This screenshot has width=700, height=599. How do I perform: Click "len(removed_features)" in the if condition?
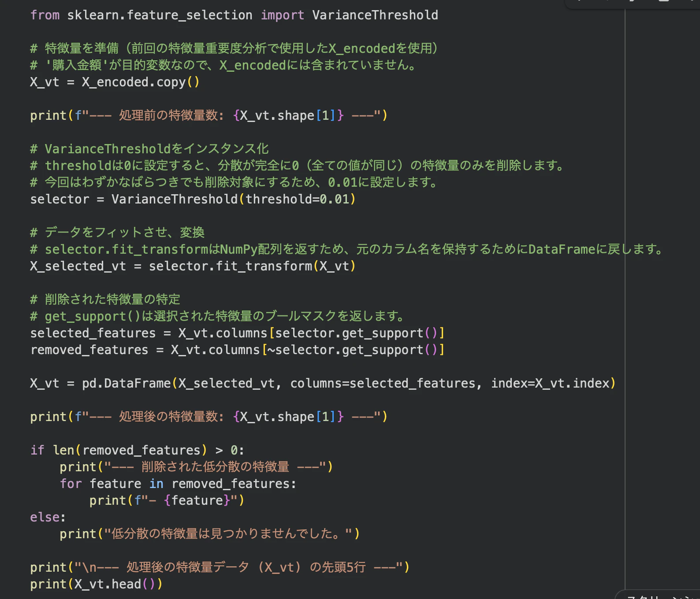click(x=130, y=450)
